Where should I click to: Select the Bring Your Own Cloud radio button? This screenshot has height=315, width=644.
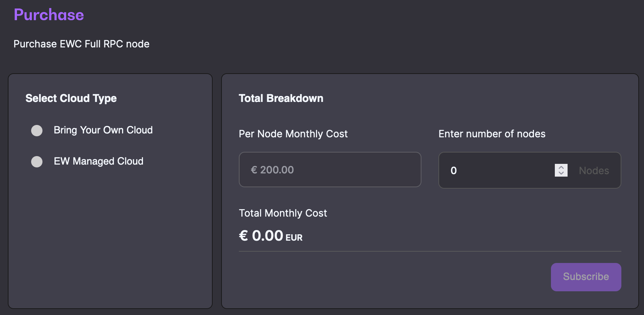37,131
